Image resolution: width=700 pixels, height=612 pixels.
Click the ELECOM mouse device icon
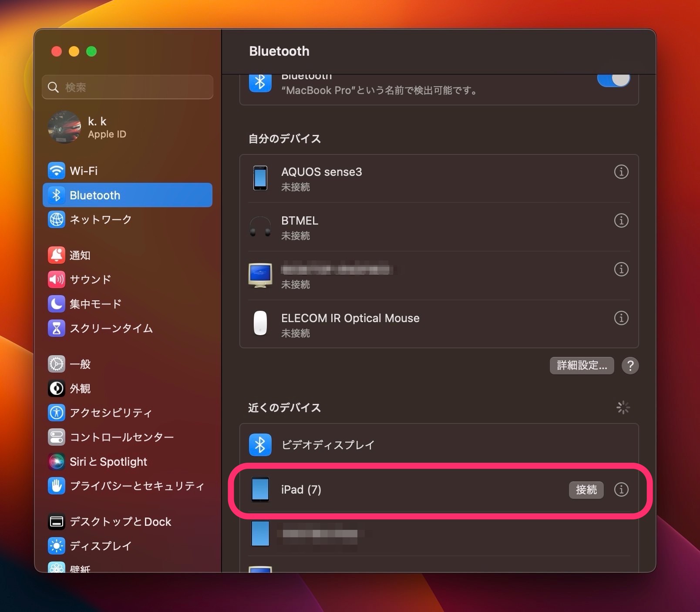click(260, 323)
